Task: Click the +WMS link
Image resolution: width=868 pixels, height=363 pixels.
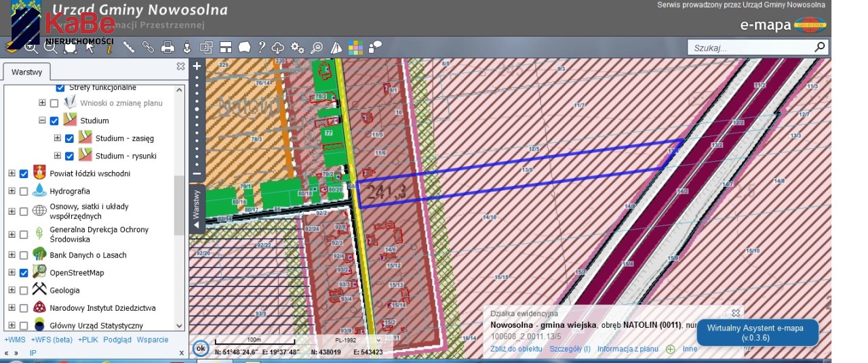Action: click(15, 340)
